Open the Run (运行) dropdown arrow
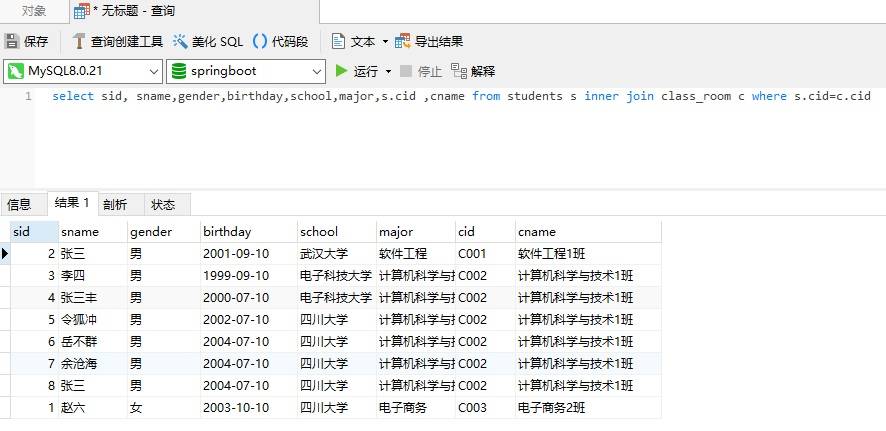 point(389,71)
